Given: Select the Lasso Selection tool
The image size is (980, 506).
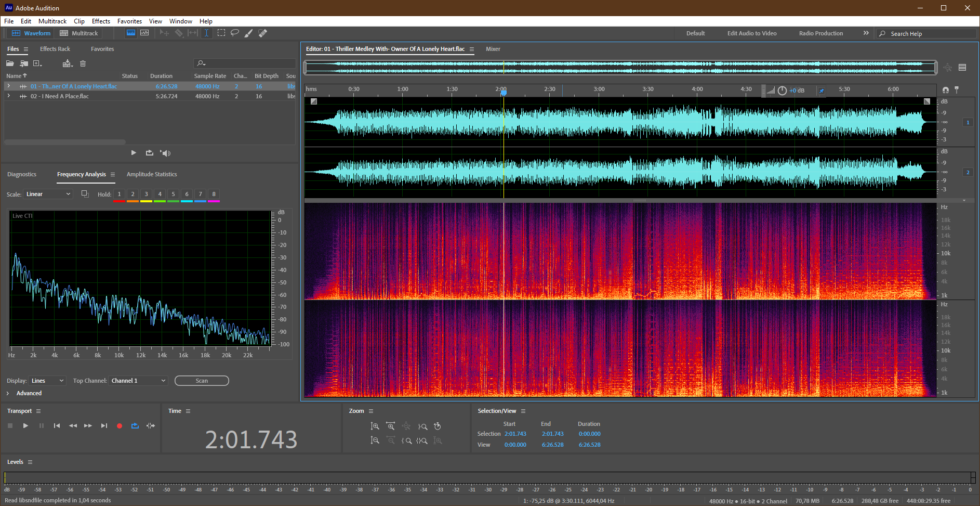Looking at the screenshot, I should (x=235, y=33).
